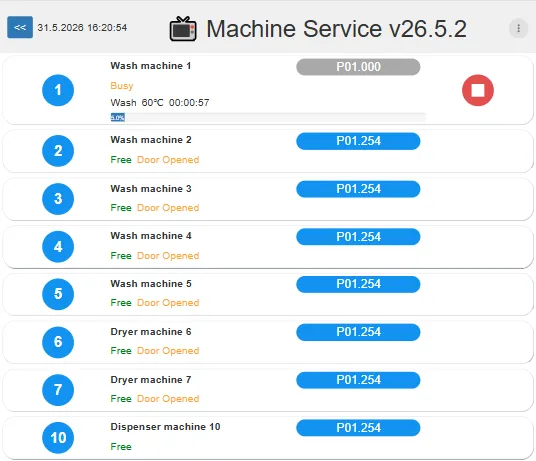Viewport: 536px width, 461px height.
Task: Open the three-dot options menu
Action: point(518,28)
